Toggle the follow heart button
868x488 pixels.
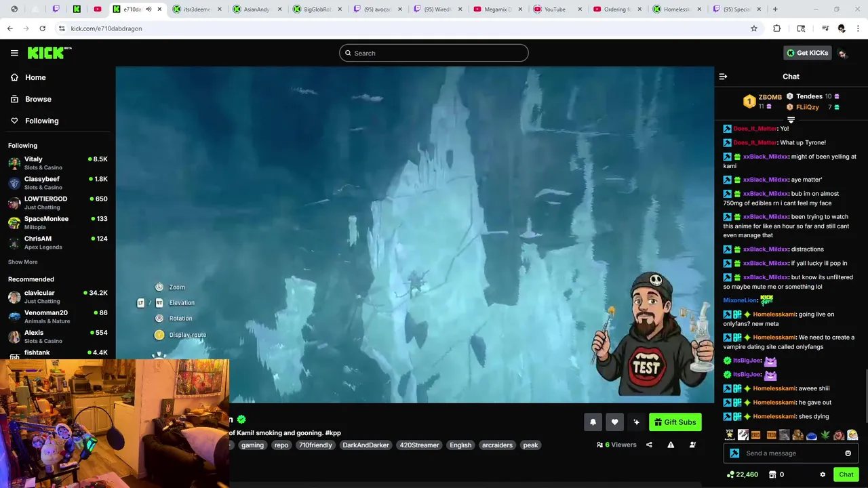tap(614, 422)
